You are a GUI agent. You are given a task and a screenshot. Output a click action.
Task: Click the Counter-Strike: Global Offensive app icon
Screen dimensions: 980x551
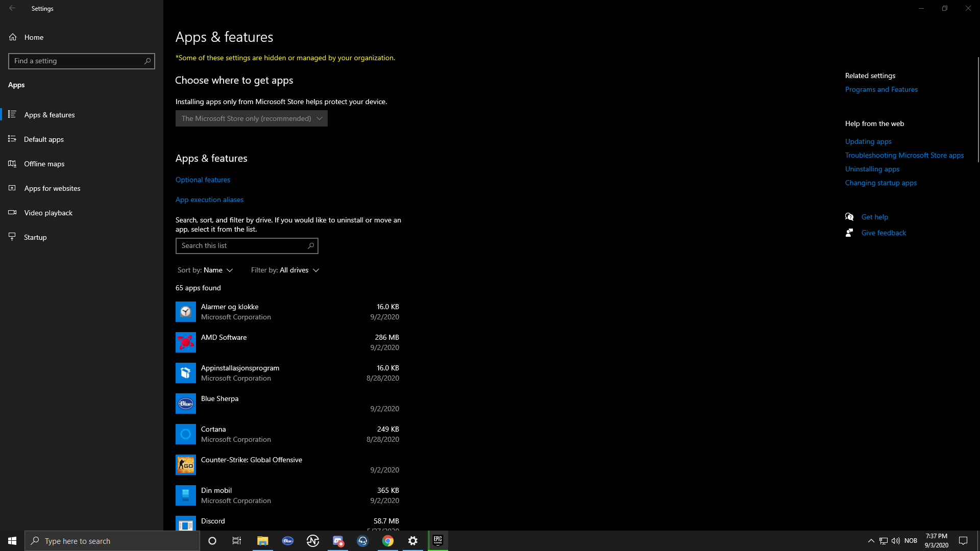(185, 465)
